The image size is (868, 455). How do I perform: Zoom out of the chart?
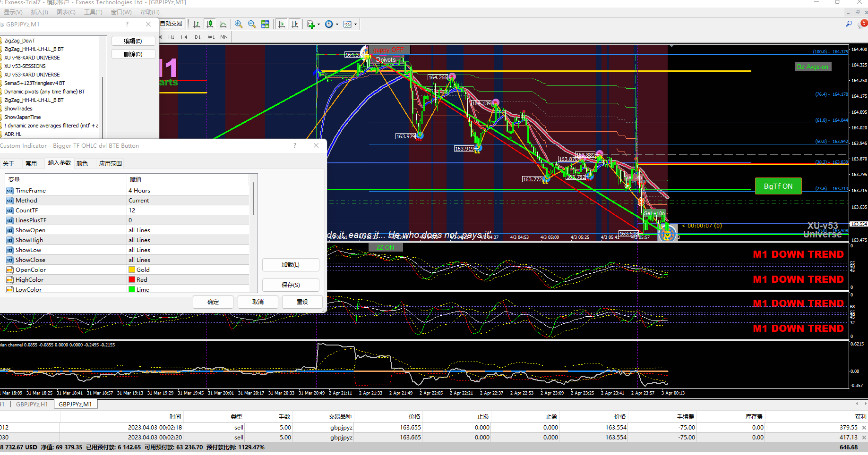(x=252, y=24)
